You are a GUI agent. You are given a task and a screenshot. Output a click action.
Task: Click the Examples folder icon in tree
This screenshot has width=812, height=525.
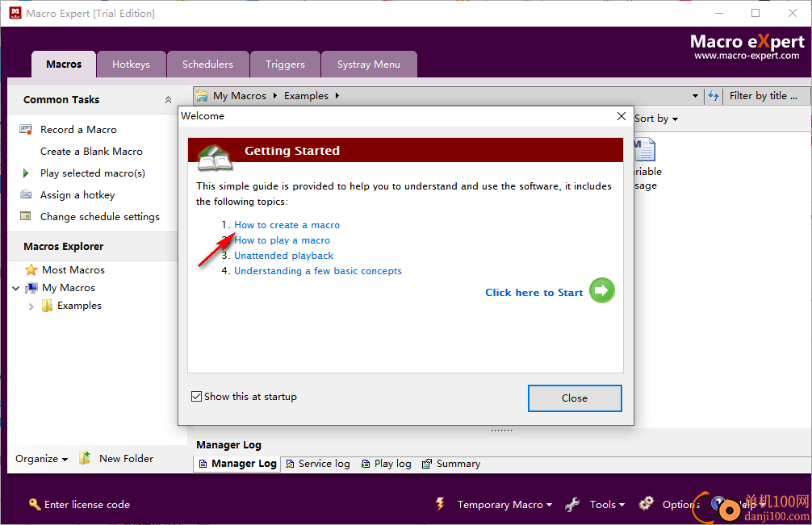[47, 306]
